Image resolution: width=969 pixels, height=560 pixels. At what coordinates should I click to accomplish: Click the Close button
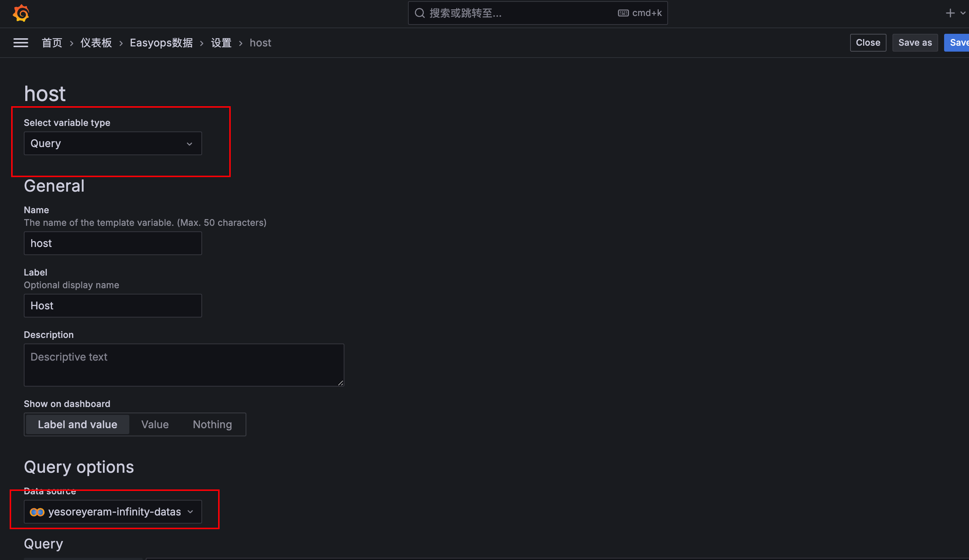coord(868,43)
